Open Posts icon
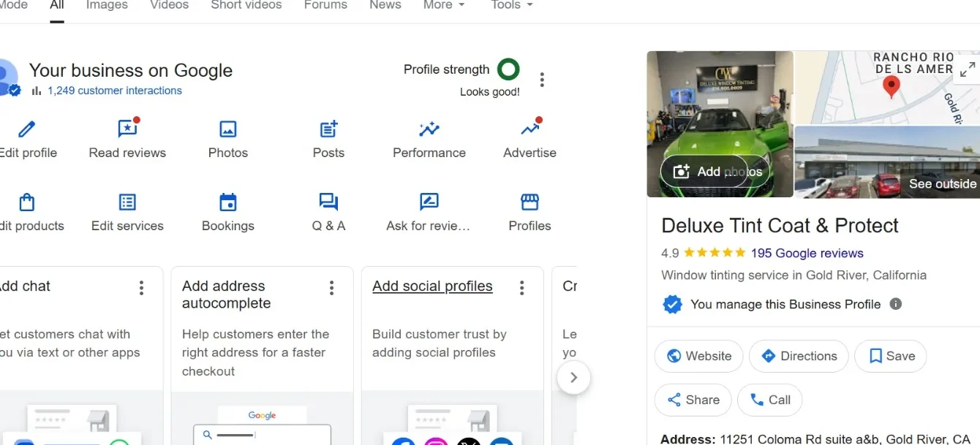 328,129
